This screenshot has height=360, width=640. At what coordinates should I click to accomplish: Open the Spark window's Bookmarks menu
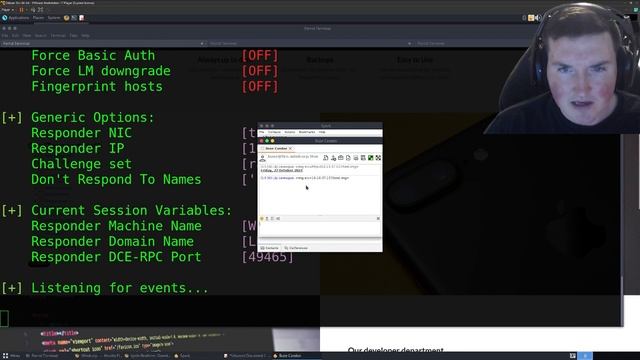pos(307,132)
